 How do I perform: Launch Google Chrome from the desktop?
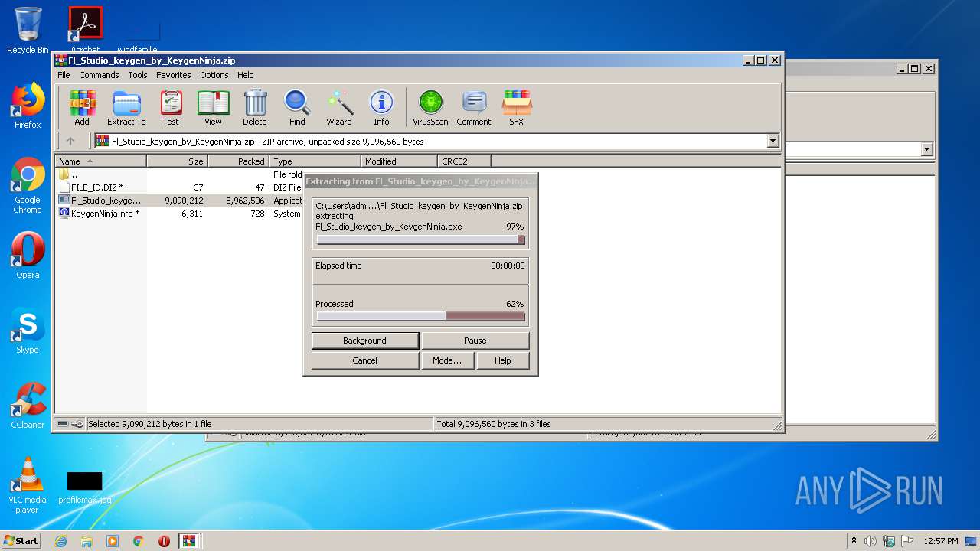pos(28,186)
